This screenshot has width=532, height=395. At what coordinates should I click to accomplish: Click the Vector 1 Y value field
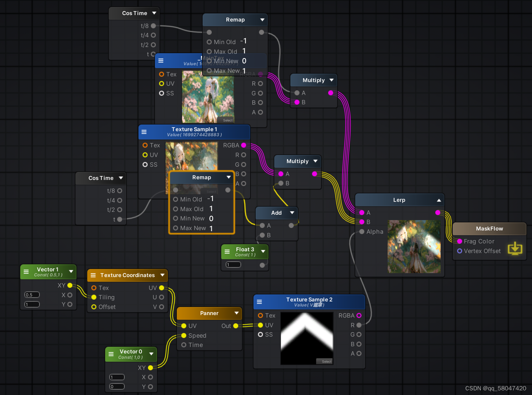tap(32, 304)
